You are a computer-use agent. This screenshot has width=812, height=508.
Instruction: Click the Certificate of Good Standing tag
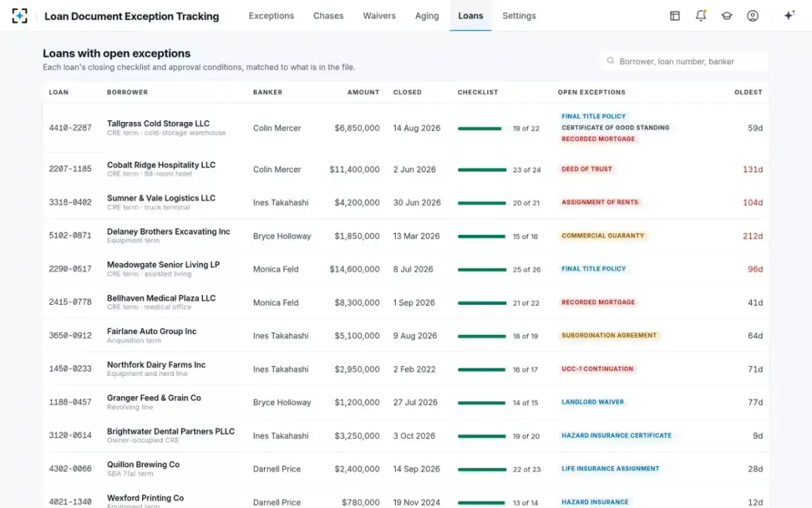coord(615,127)
